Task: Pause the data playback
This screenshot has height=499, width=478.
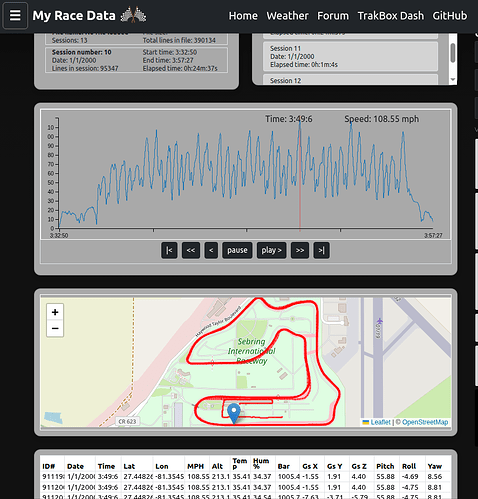Action: click(237, 250)
